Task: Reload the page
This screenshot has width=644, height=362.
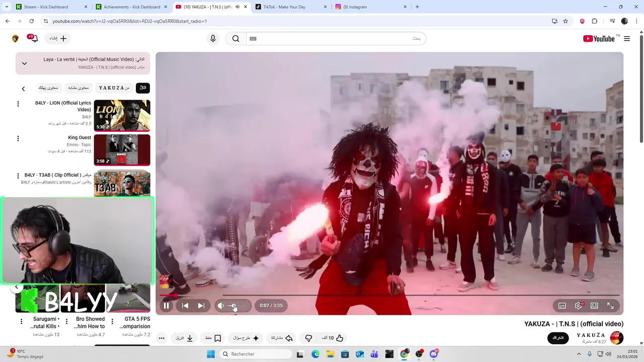Action: [x=31, y=21]
